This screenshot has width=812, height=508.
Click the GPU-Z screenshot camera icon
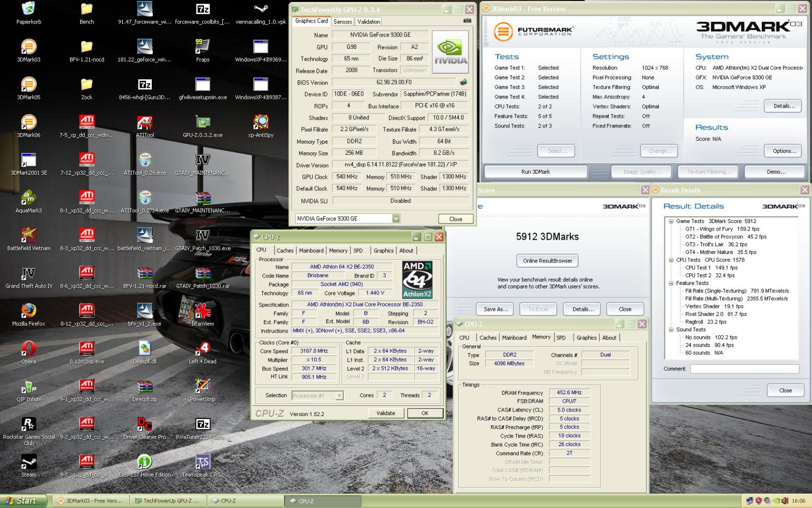click(467, 21)
